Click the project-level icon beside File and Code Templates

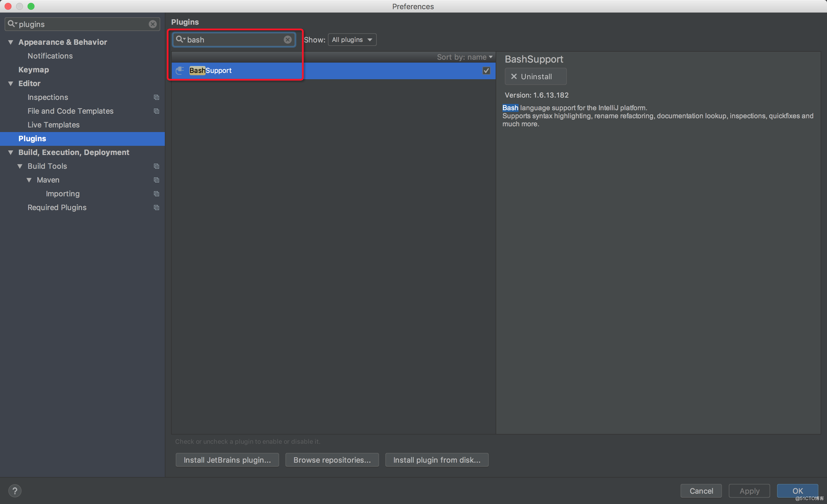[156, 111]
